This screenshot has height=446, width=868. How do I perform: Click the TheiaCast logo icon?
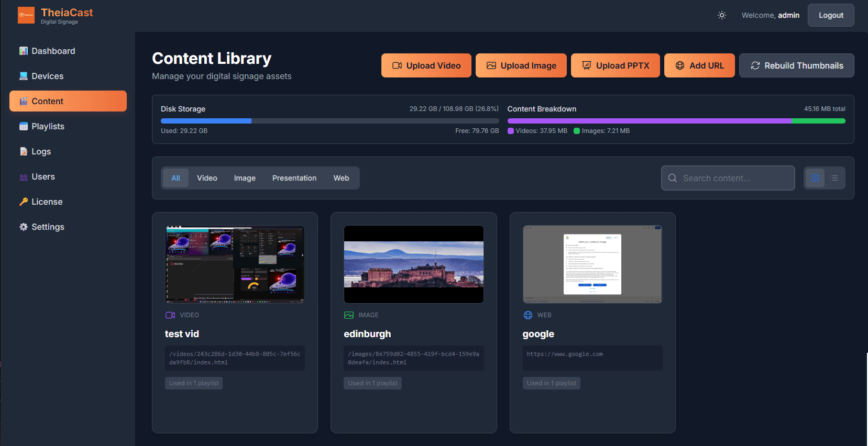coord(26,15)
